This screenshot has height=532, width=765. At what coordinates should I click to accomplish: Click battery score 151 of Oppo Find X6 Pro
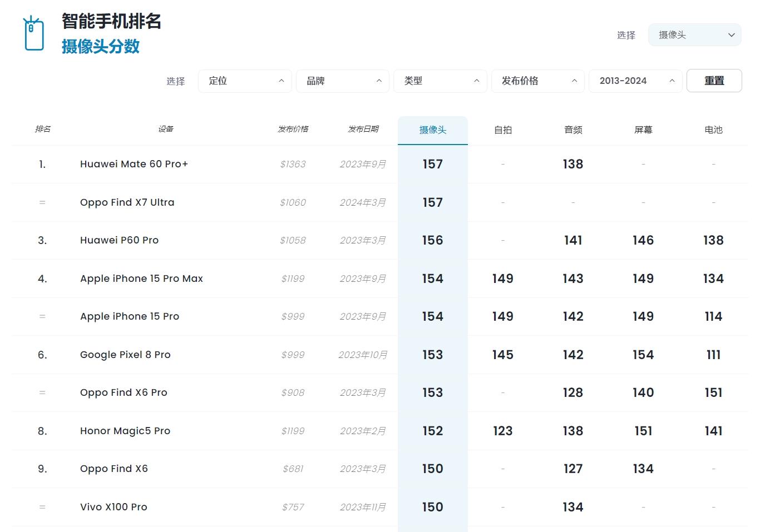tap(713, 392)
